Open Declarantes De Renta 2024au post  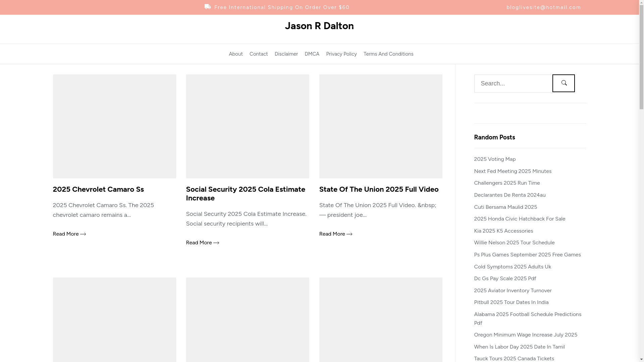pos(509,195)
